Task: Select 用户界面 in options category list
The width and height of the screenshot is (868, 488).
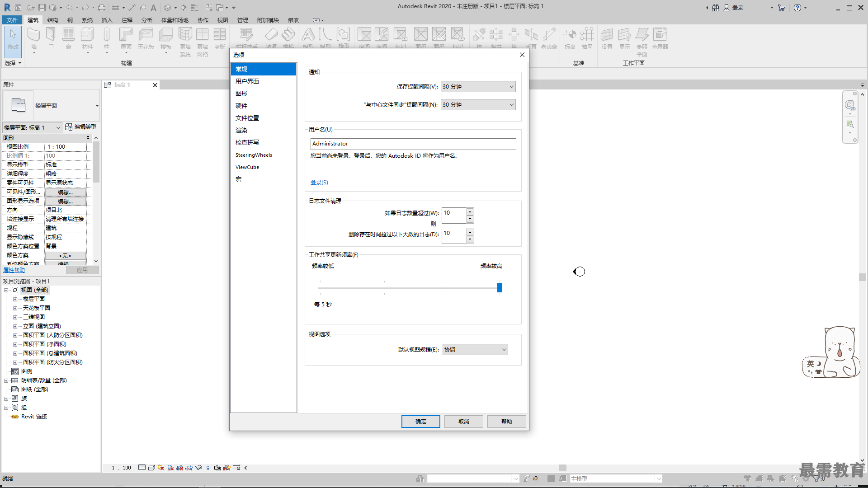Action: [263, 81]
